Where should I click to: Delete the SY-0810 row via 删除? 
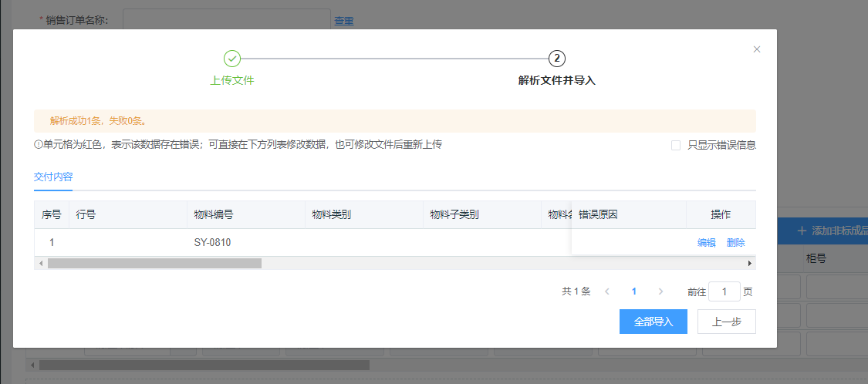point(736,242)
